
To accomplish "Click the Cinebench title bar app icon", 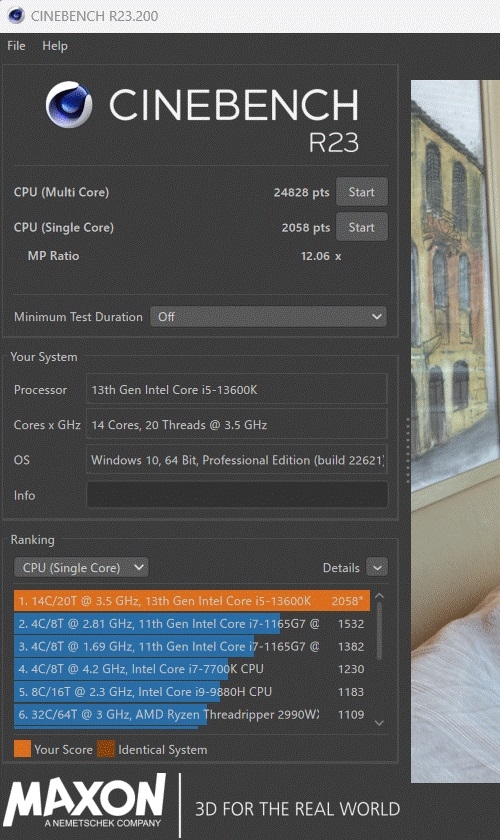I will (x=16, y=16).
